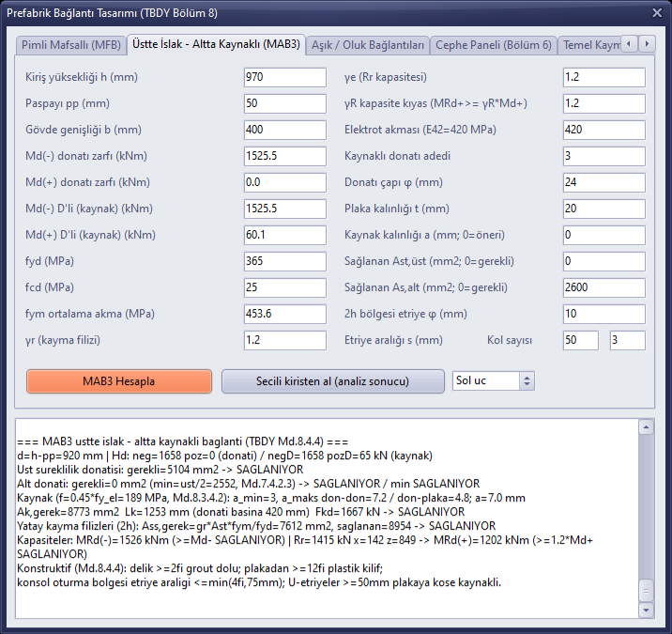Switch to Pimli Mafsallı (MFB) tab
Viewport: 672px width, 634px height.
[x=71, y=45]
